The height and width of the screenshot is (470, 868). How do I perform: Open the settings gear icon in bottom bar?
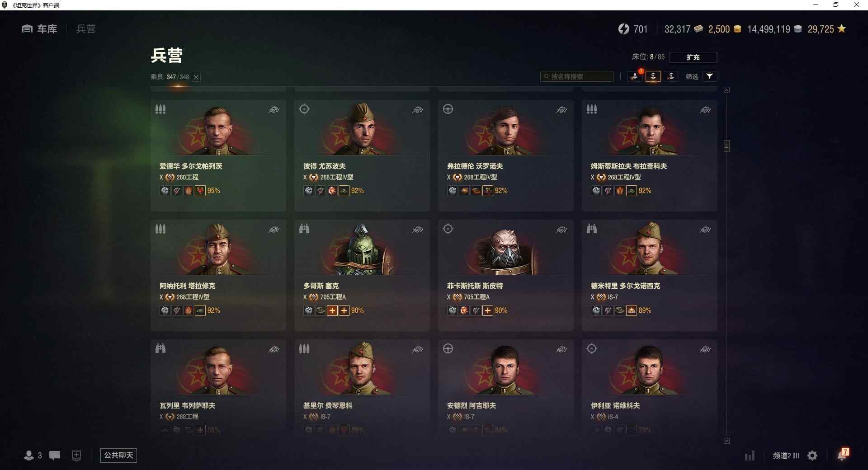(812, 456)
